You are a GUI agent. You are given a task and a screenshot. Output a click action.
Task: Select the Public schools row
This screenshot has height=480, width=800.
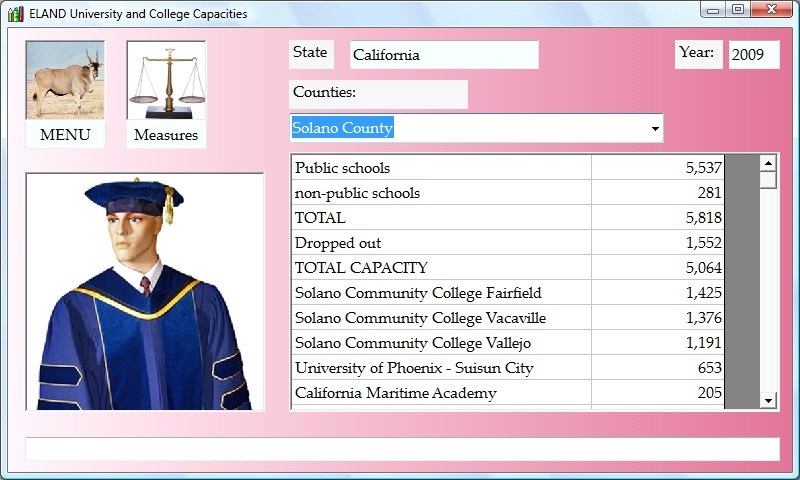440,168
